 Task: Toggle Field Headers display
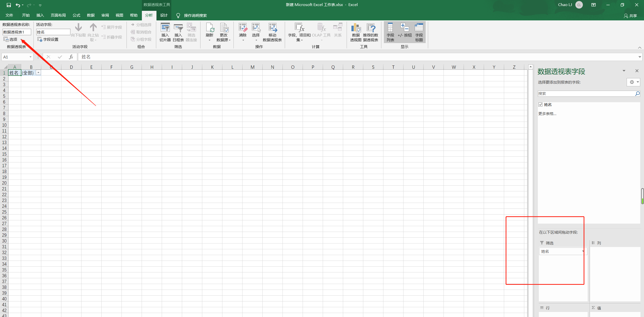pos(419,32)
